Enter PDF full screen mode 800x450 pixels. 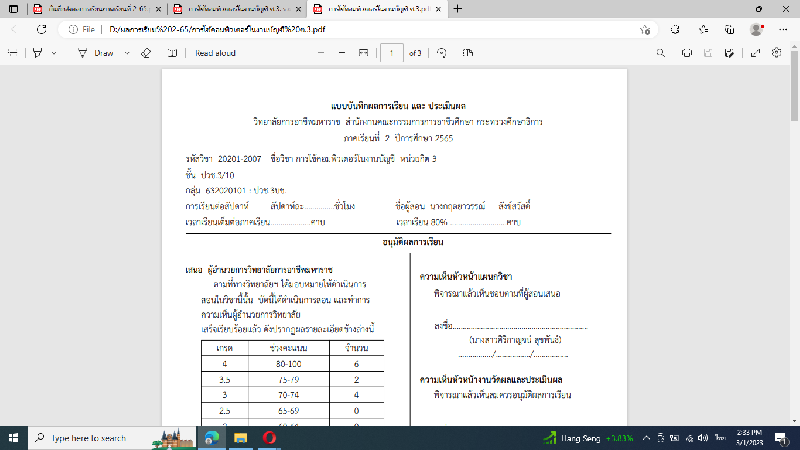coord(756,53)
